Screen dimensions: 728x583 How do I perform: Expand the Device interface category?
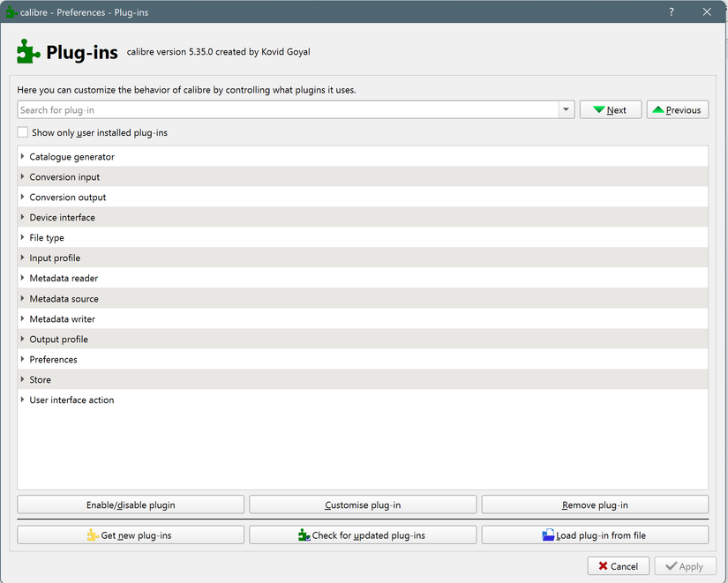coord(22,217)
